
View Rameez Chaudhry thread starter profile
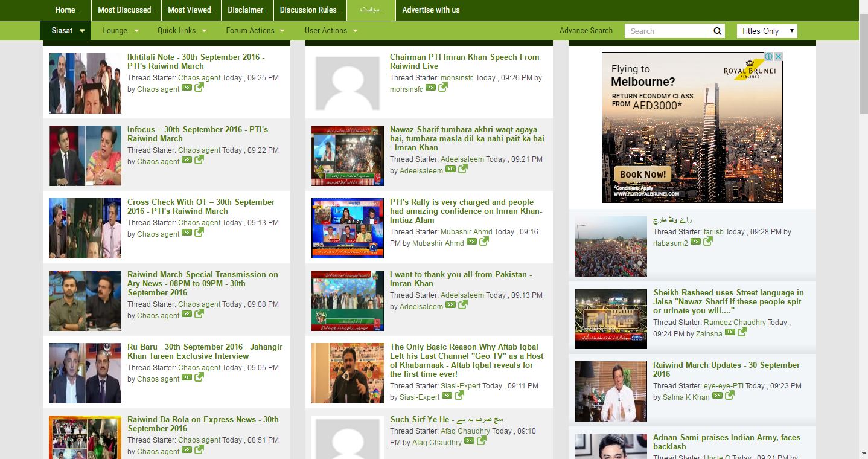point(735,322)
